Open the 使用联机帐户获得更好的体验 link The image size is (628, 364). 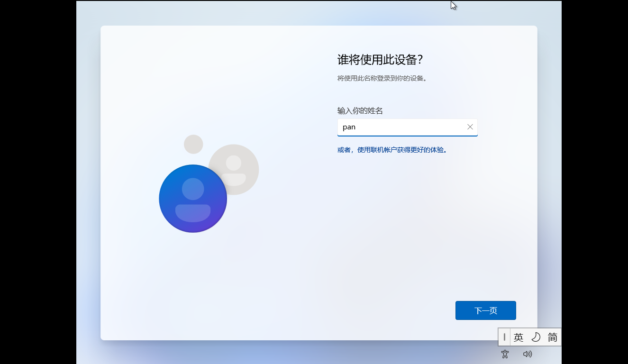(392, 150)
